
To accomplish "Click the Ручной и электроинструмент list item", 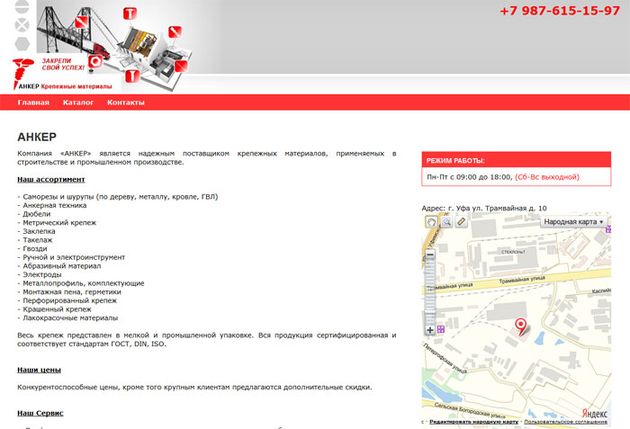I will [71, 257].
